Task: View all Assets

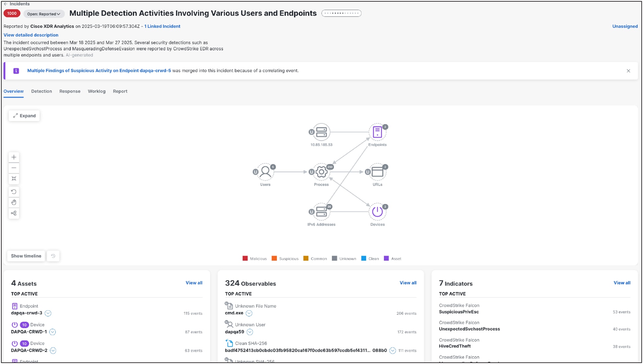Action: pos(194,283)
